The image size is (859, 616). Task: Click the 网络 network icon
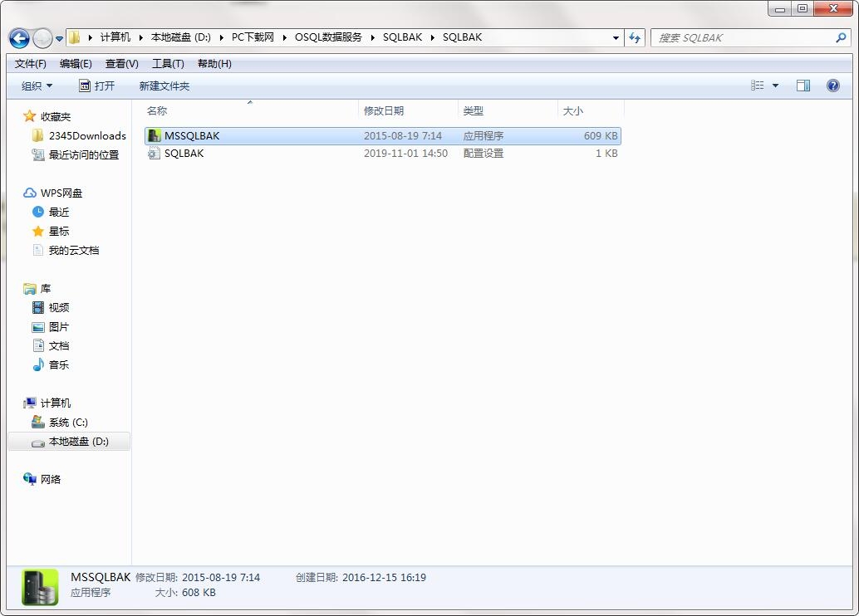30,479
